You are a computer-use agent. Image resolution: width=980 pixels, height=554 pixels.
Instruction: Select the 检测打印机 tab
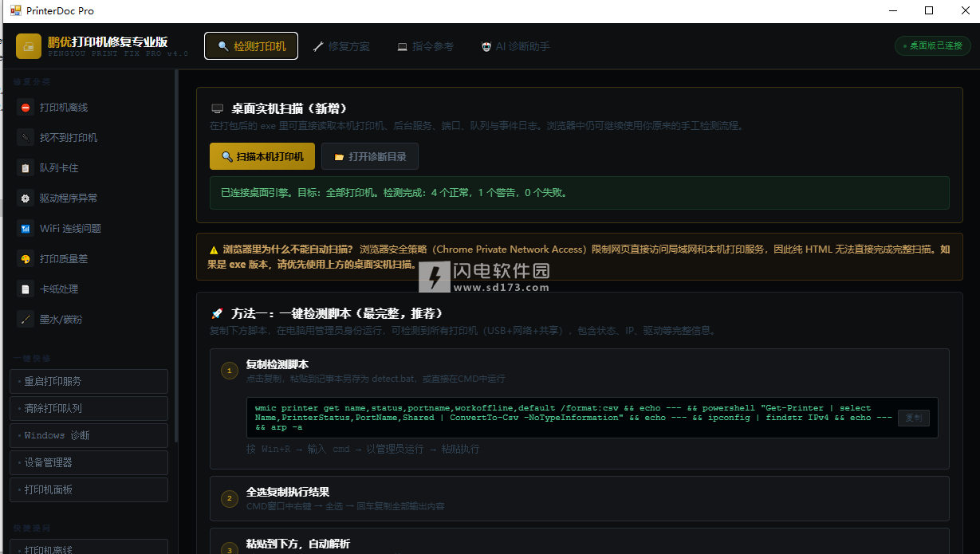click(x=251, y=46)
